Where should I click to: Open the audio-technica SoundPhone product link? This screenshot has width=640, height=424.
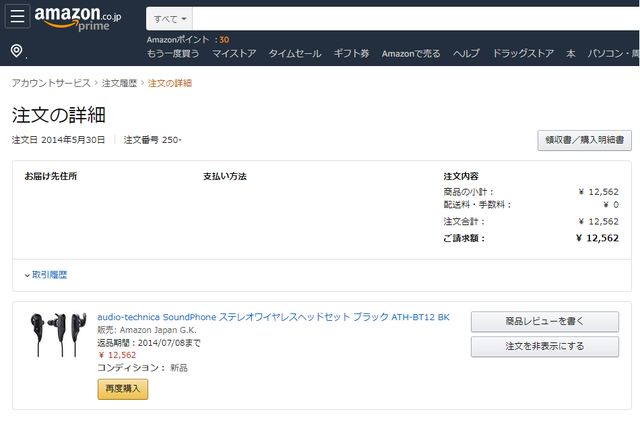click(x=273, y=317)
